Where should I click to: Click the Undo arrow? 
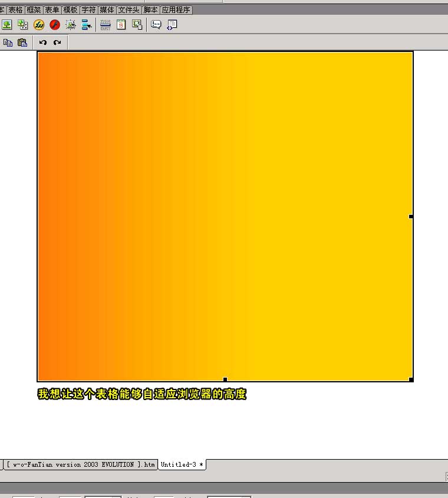click(42, 42)
